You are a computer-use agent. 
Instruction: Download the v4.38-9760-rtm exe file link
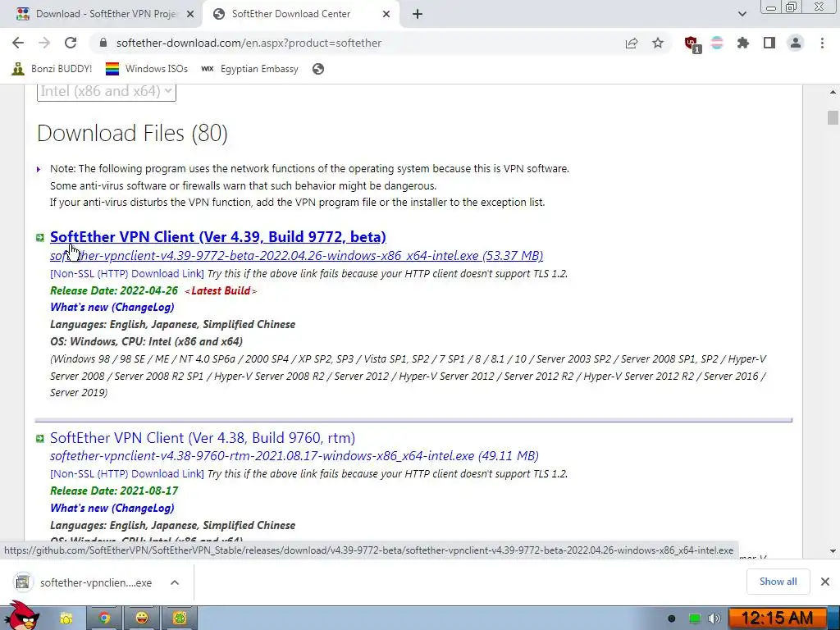[294, 456]
